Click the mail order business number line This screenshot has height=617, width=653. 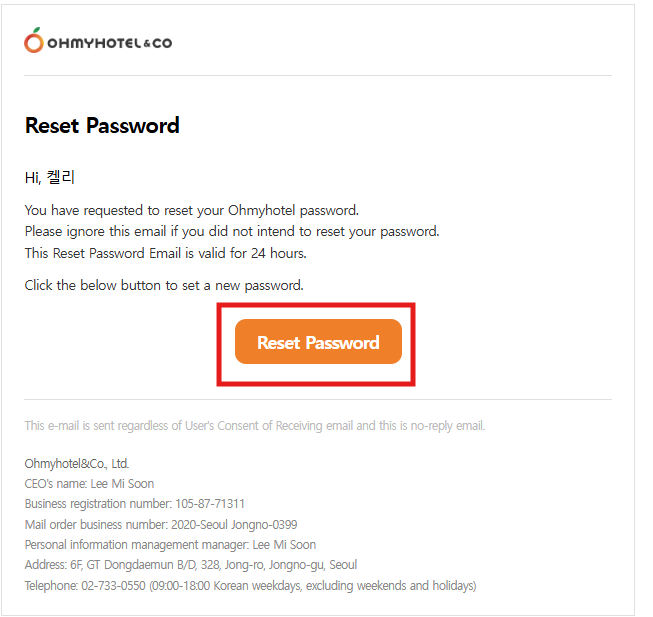tap(160, 524)
